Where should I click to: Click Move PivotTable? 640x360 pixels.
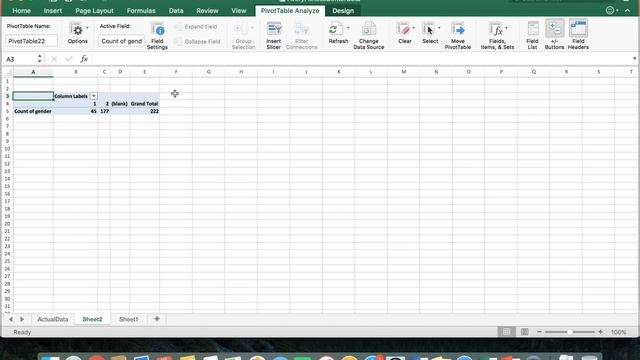[458, 36]
